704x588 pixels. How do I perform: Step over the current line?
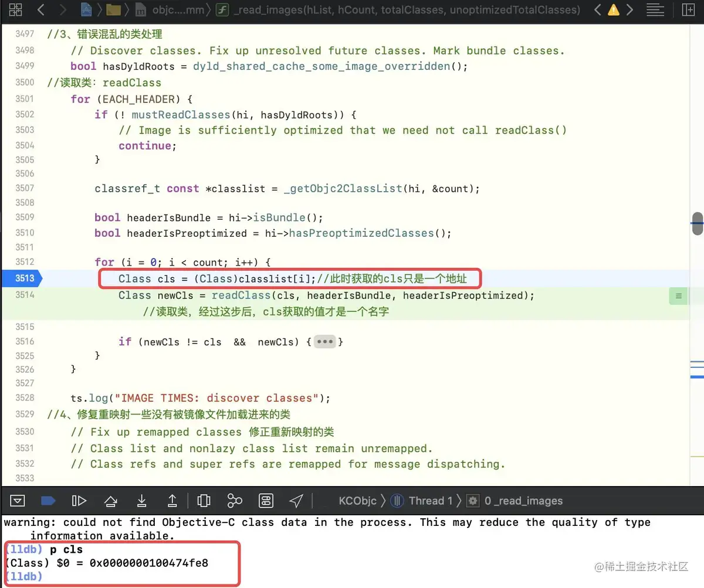click(110, 500)
